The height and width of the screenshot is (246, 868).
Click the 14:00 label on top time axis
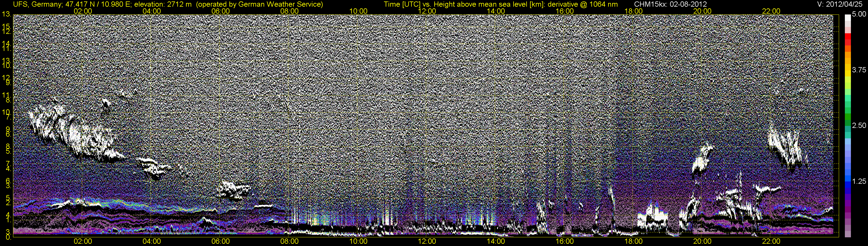pos(496,11)
